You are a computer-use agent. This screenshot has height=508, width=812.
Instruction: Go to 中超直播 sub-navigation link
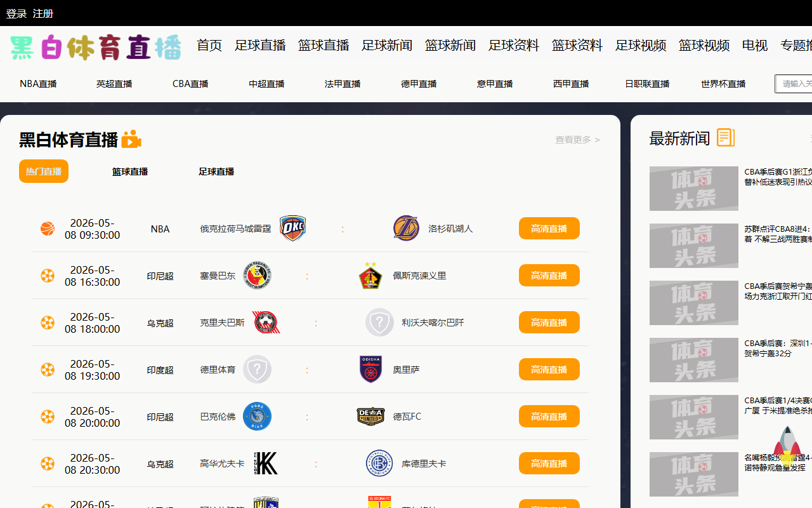coord(266,84)
